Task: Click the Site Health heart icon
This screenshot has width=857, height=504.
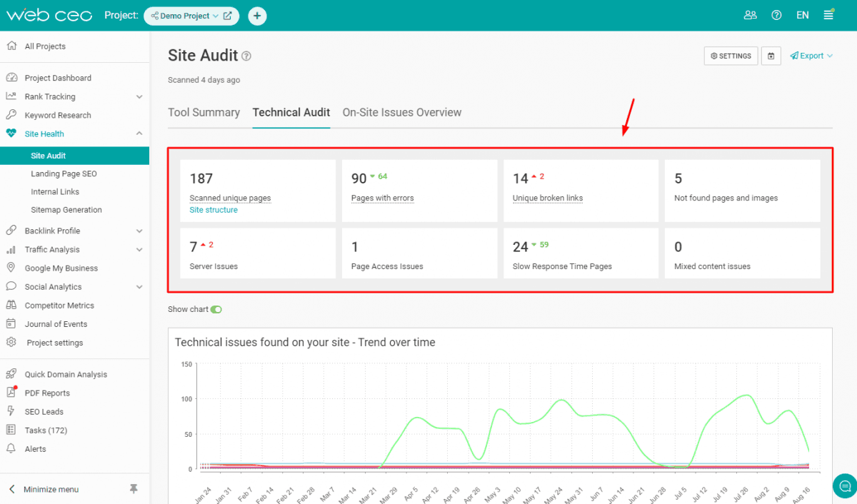Action: 11,133
